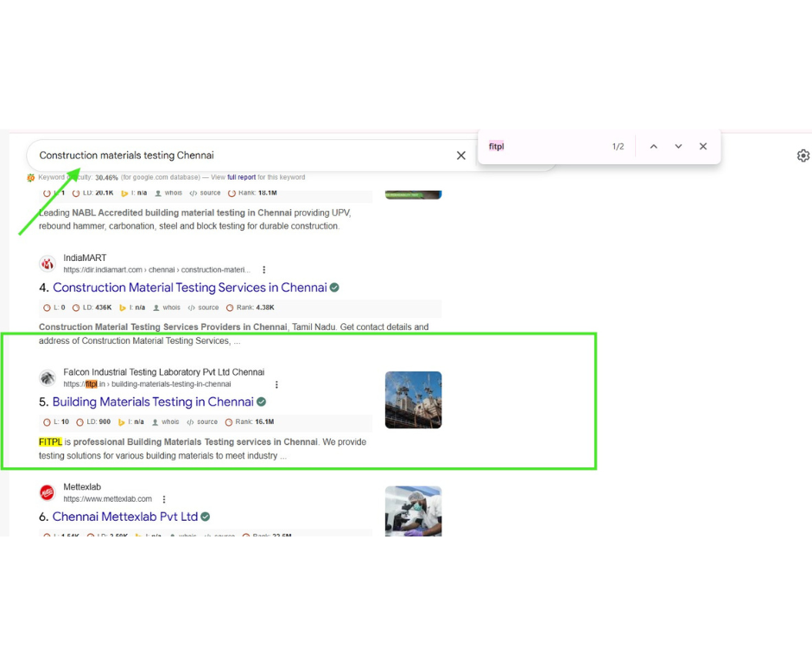Click the '1/2' match counter in find bar
This screenshot has height=666, width=812.
coord(618,147)
